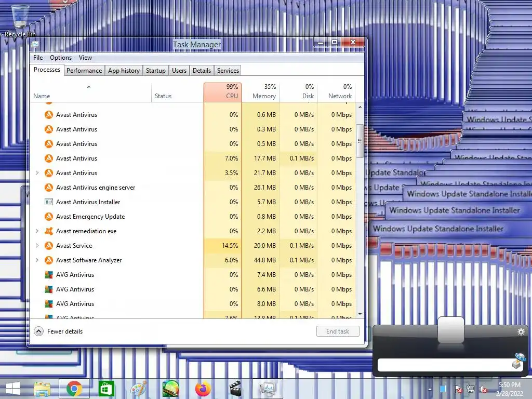Click the Avast Software Analyzer icon

(49, 260)
